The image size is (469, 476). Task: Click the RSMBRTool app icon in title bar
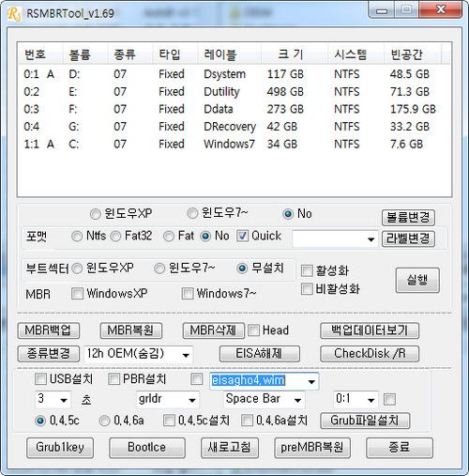coord(14,14)
